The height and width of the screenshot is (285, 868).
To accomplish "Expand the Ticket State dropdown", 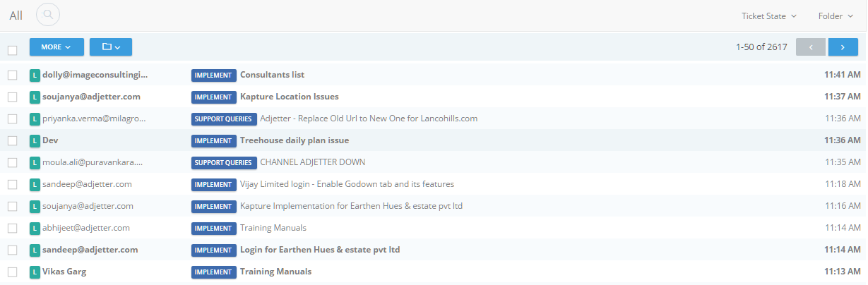I will [x=769, y=16].
